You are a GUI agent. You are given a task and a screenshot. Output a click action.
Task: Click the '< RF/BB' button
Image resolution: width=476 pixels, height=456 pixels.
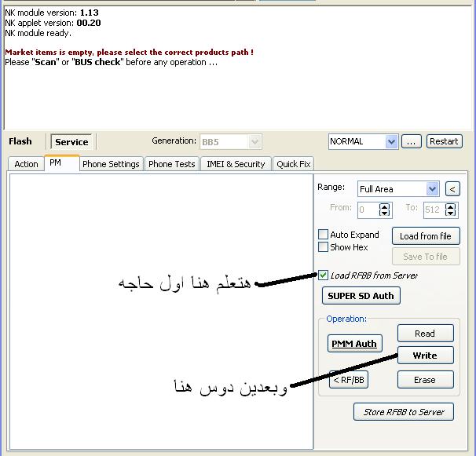(349, 380)
